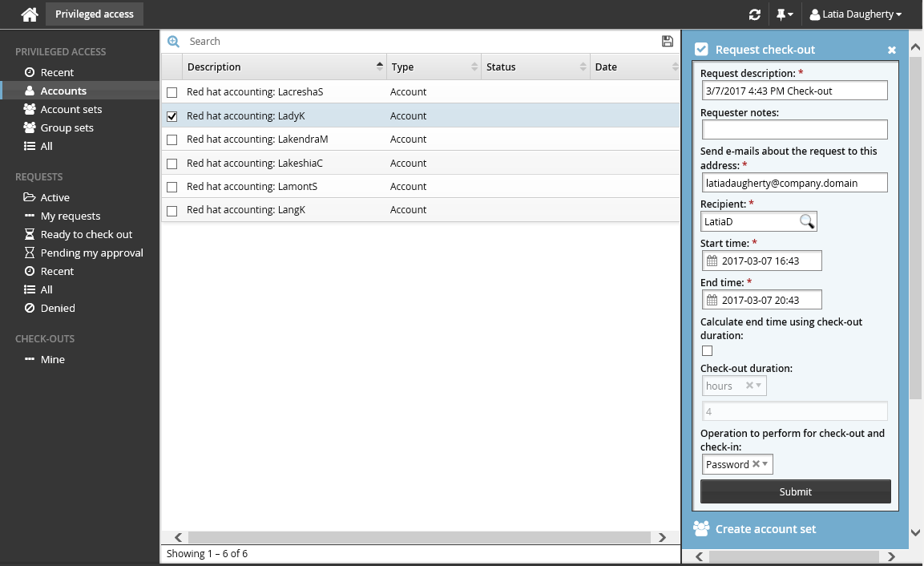Expand the Create account set section

pyautogui.click(x=765, y=529)
